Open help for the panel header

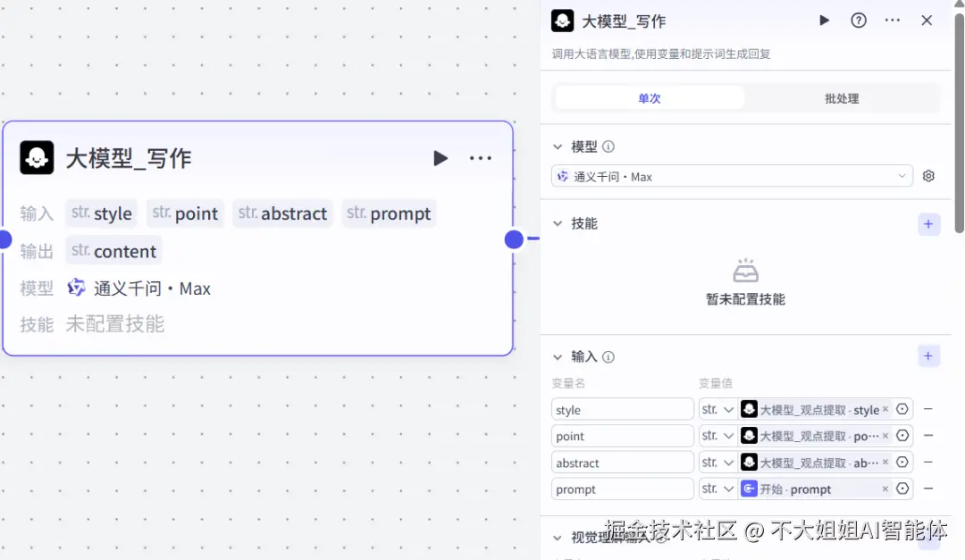click(x=859, y=21)
